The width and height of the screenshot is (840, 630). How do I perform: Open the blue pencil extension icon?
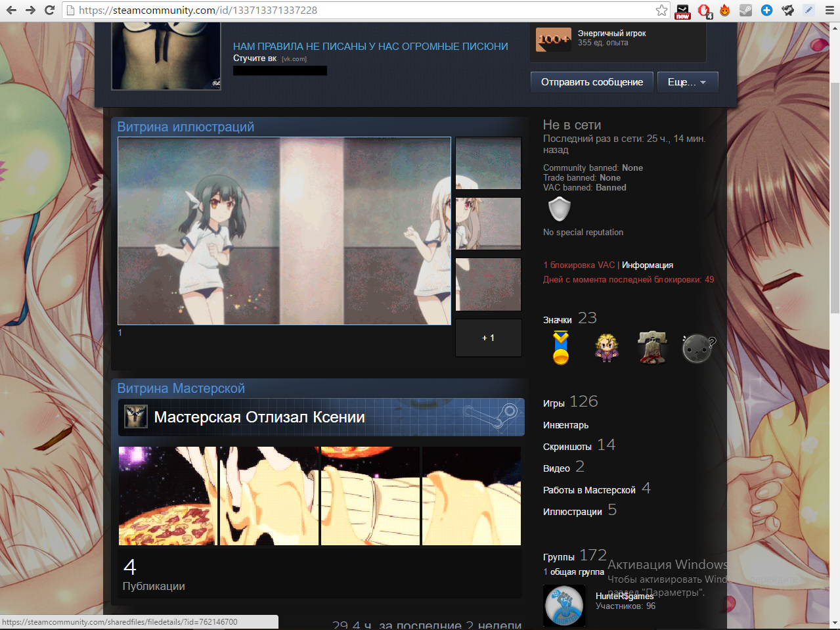pyautogui.click(x=808, y=10)
